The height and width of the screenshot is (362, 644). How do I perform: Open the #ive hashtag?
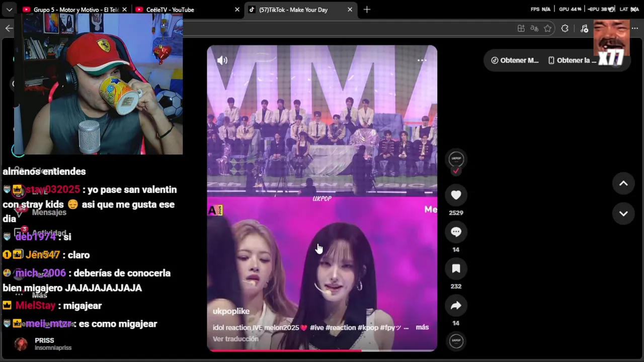[316, 327]
